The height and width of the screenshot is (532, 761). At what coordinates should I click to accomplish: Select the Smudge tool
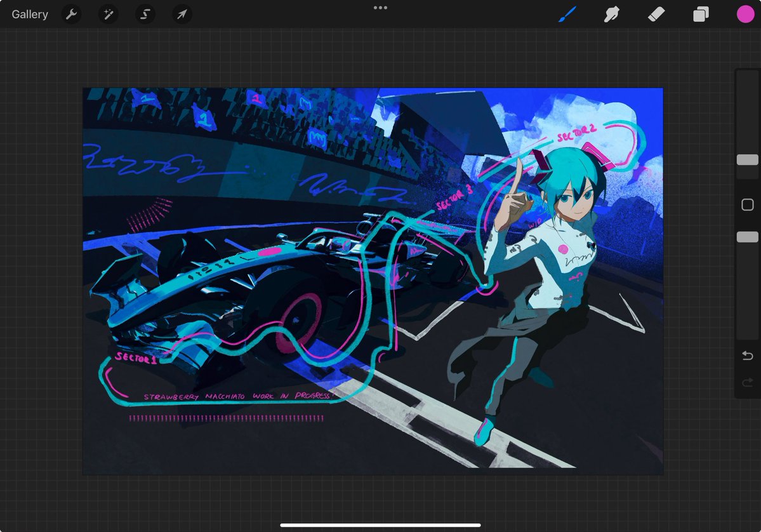(611, 15)
